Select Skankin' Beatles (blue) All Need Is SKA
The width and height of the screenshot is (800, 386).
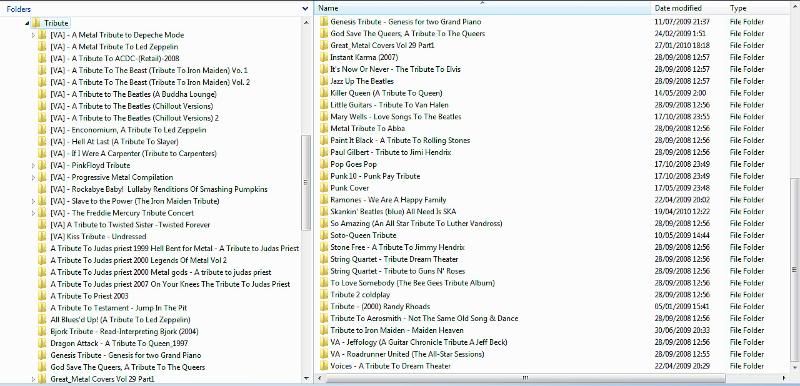click(x=393, y=212)
